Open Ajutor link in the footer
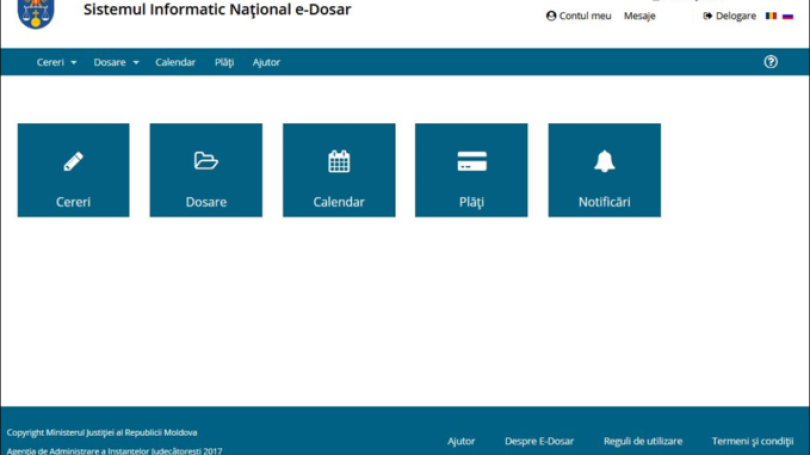810x455 pixels. [461, 441]
